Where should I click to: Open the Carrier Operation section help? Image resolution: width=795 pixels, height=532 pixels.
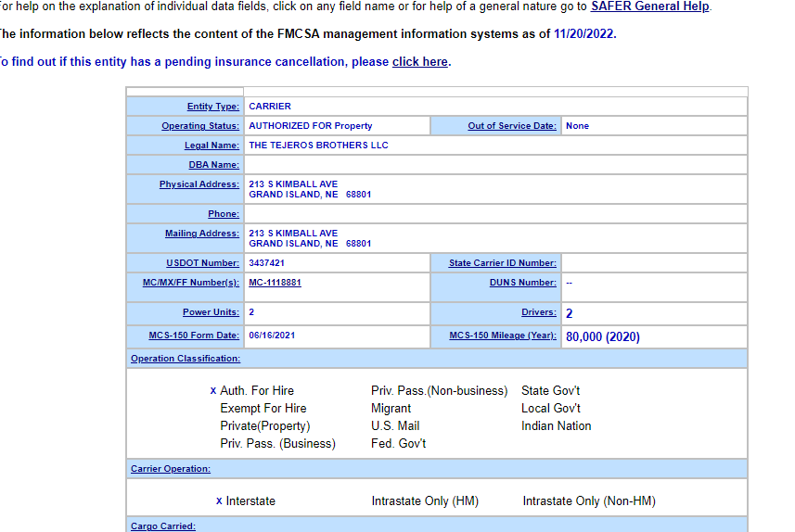click(x=171, y=469)
